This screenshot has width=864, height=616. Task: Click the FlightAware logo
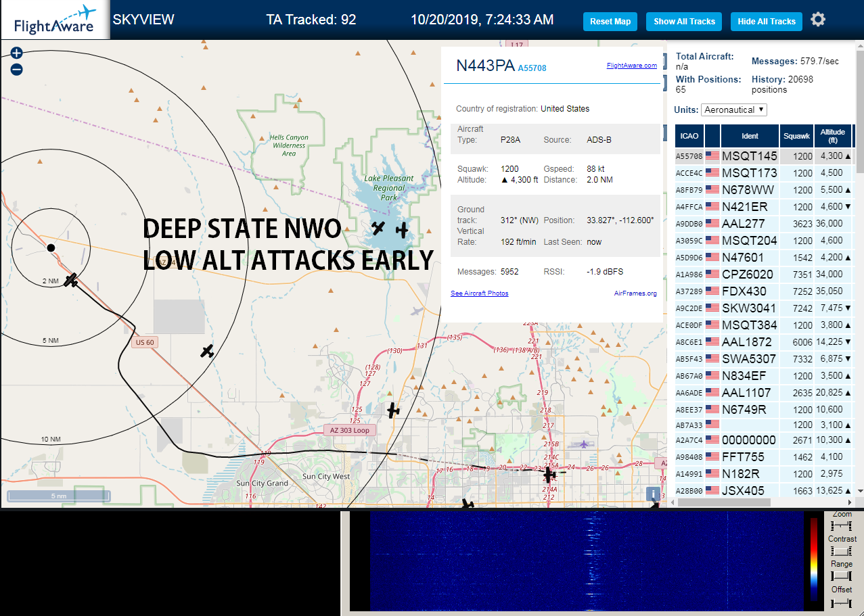[55, 20]
